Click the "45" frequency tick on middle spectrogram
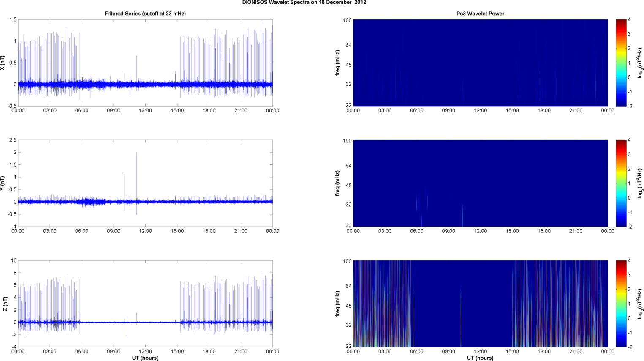The image size is (644, 361). tap(348, 186)
